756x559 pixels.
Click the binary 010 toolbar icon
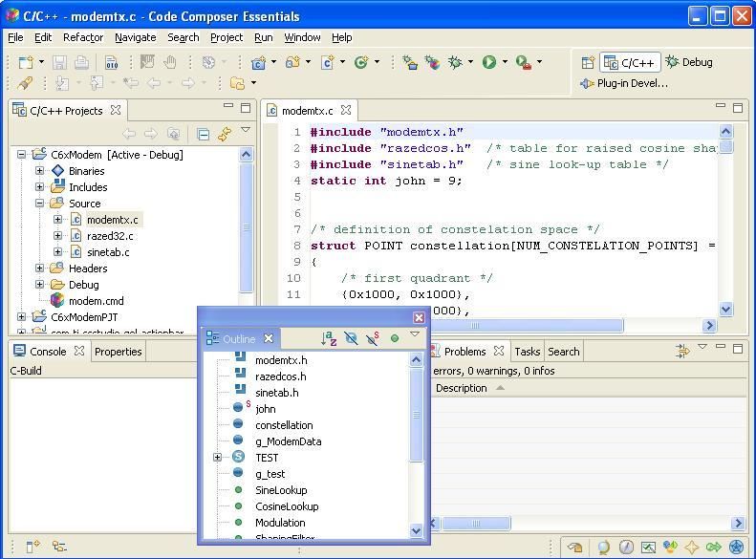pyautogui.click(x=112, y=63)
